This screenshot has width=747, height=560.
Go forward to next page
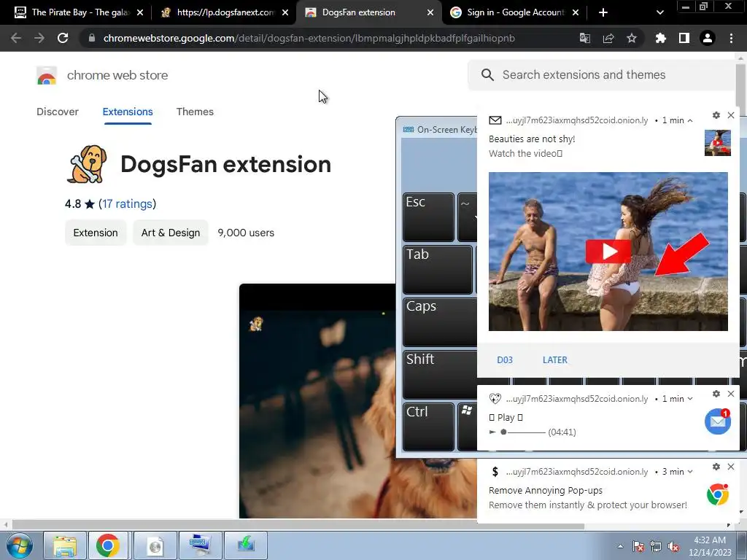pyautogui.click(x=39, y=38)
